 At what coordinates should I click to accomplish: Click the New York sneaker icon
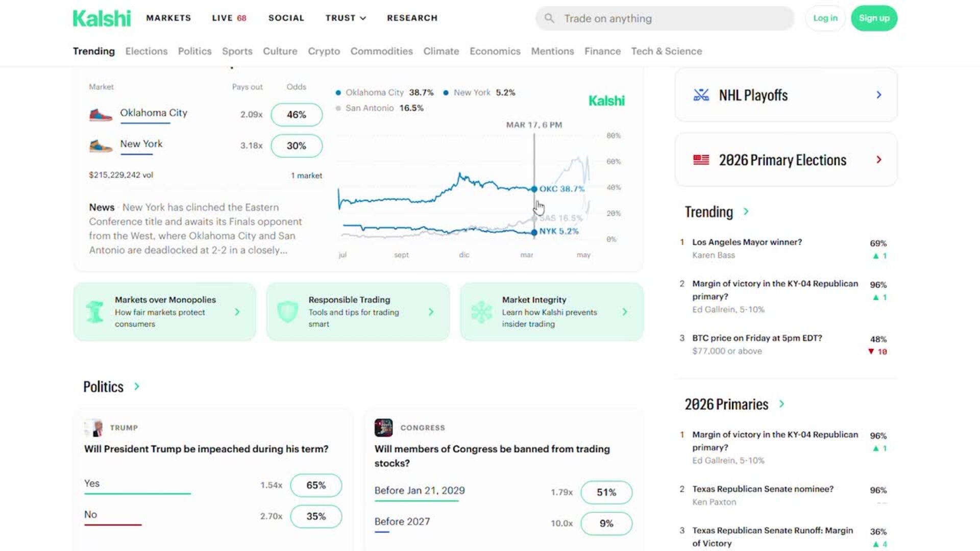[x=101, y=146]
